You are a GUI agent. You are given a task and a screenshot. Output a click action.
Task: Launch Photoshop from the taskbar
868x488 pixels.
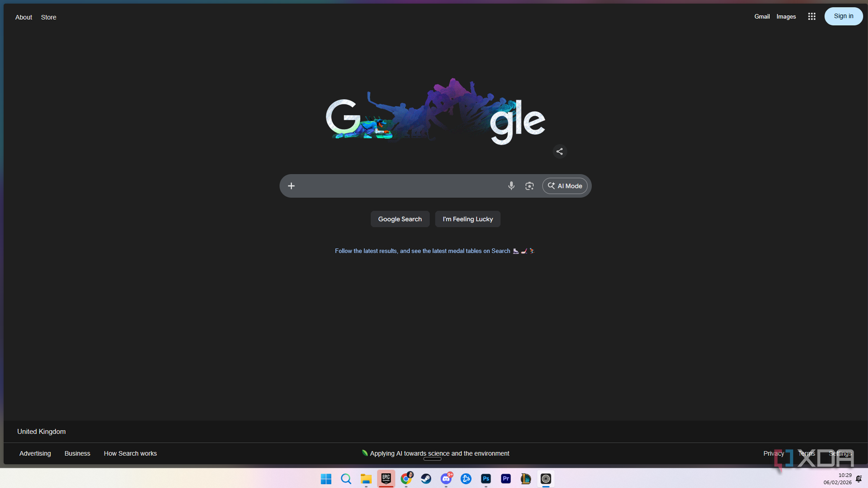pos(486,479)
